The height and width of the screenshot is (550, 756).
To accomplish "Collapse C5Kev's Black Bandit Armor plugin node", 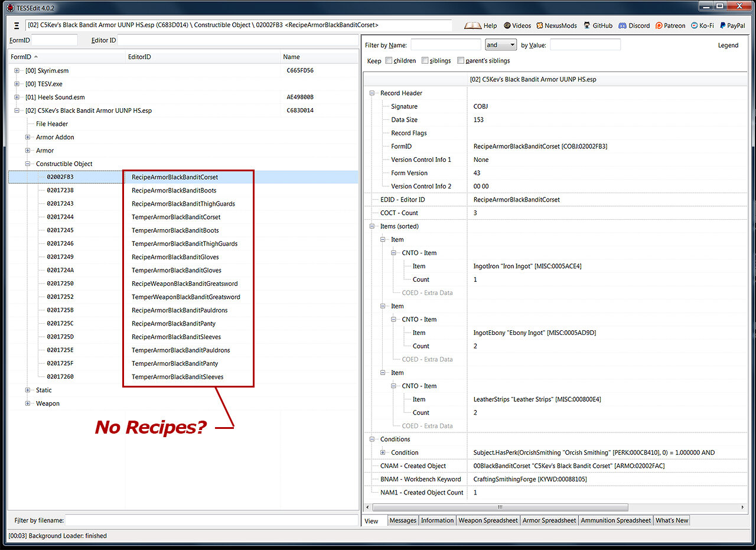I will [x=17, y=110].
